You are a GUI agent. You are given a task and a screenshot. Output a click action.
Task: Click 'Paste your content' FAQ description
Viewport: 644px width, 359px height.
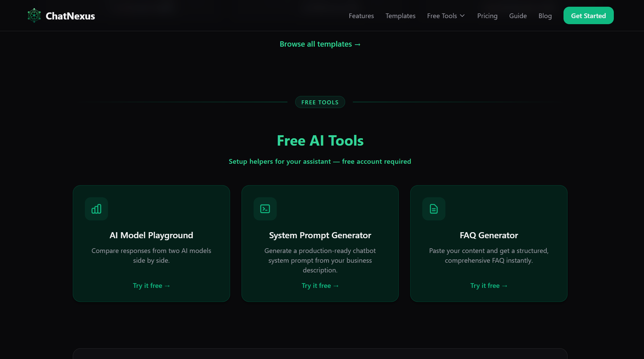[489, 255]
